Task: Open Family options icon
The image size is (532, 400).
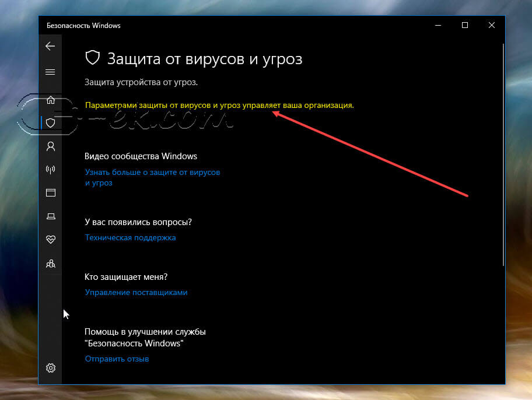Action: tap(51, 264)
